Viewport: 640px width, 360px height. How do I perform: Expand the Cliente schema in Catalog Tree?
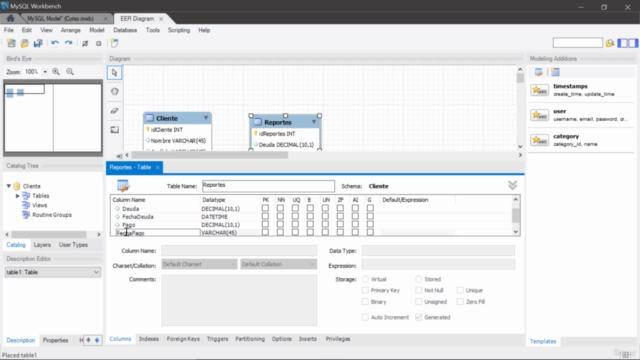[9, 186]
